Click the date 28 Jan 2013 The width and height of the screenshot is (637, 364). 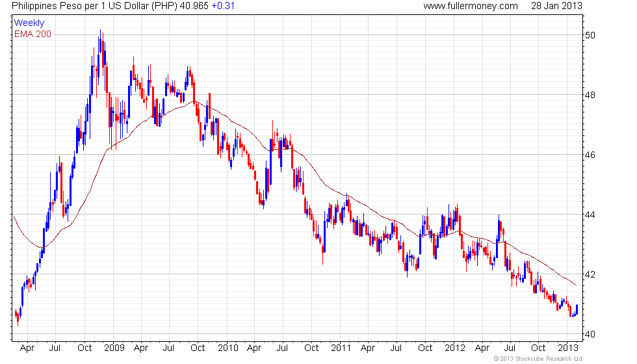(x=556, y=6)
